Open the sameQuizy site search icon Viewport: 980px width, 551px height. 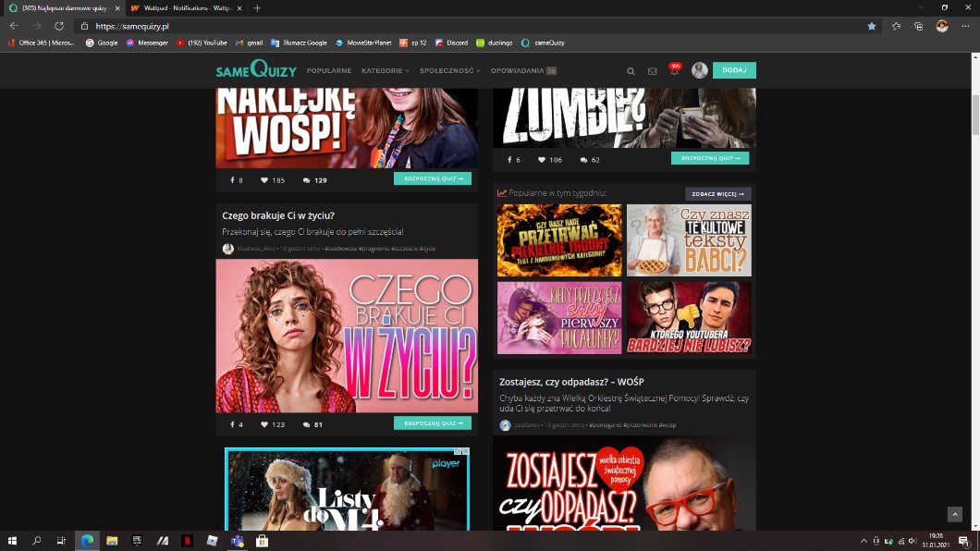[x=631, y=71]
